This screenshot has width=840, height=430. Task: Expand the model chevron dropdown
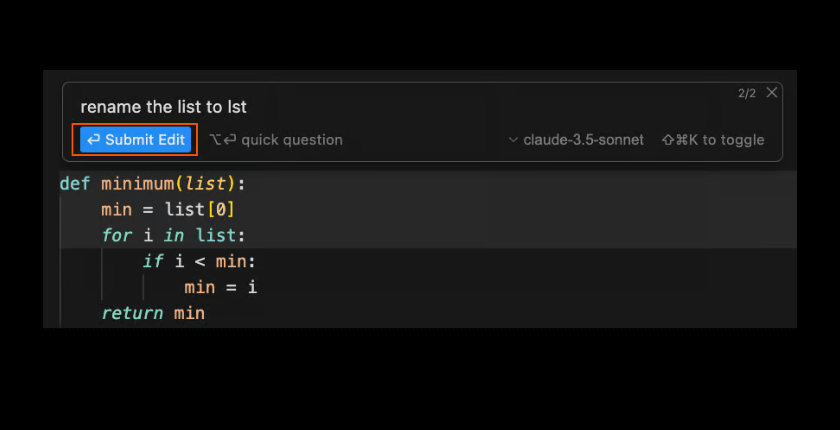(513, 140)
